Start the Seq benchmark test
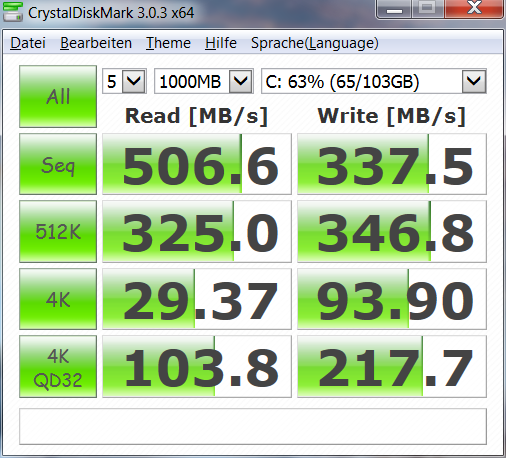Screen dimensions: 506x458 (x=58, y=164)
